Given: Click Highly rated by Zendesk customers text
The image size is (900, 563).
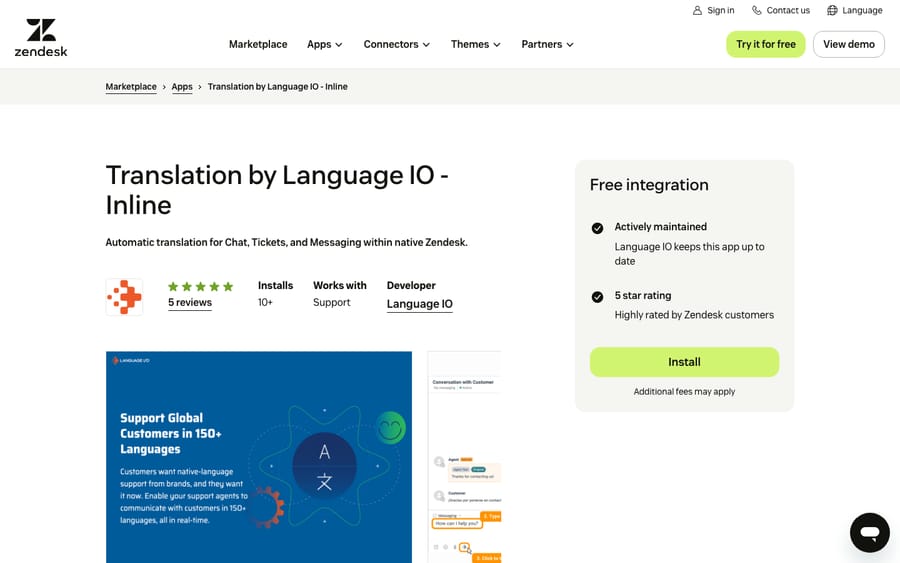Looking at the screenshot, I should coord(694,315).
